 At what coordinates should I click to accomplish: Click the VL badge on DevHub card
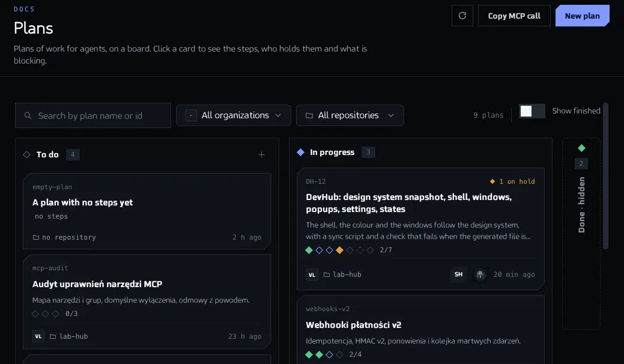(x=312, y=275)
